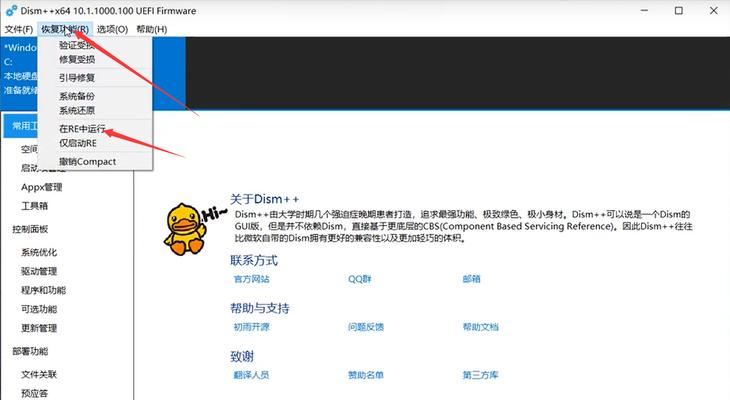730x400 pixels.
Task: Select 系统还原 menu entry
Action: tap(77, 110)
